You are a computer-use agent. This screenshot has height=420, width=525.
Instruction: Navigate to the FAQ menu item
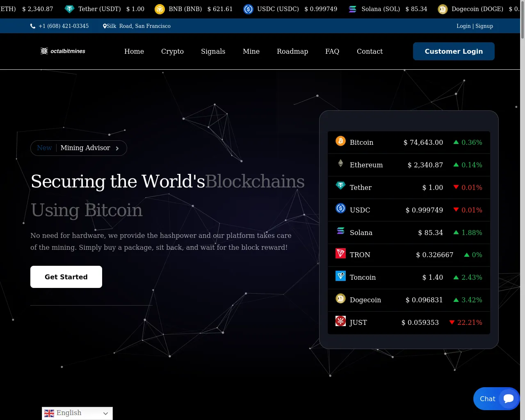(332, 51)
